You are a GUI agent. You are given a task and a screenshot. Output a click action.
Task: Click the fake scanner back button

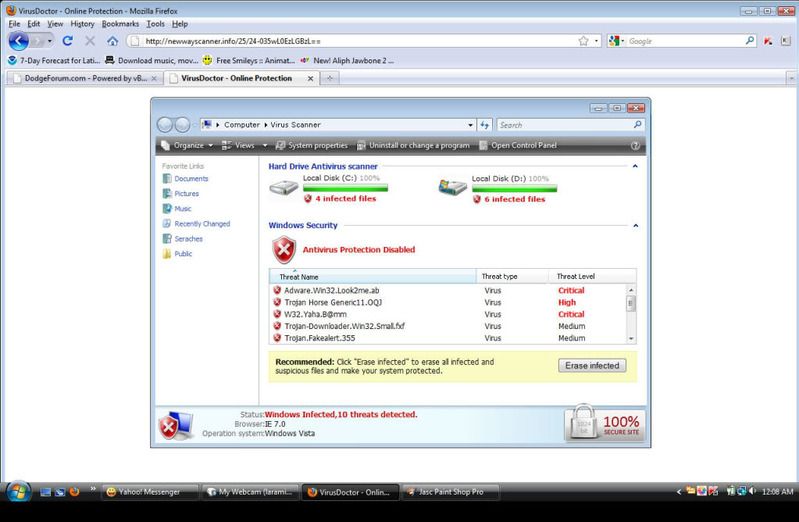coord(165,124)
